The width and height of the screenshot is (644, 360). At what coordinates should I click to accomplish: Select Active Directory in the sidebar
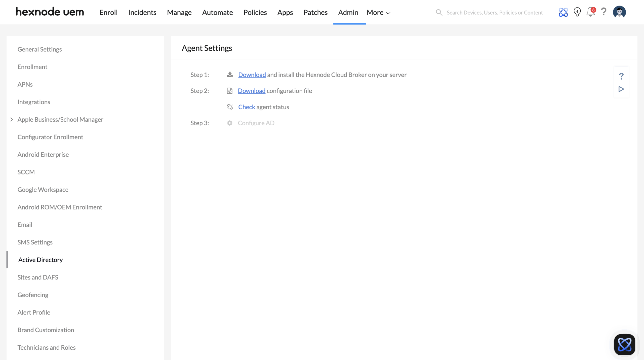pyautogui.click(x=40, y=260)
